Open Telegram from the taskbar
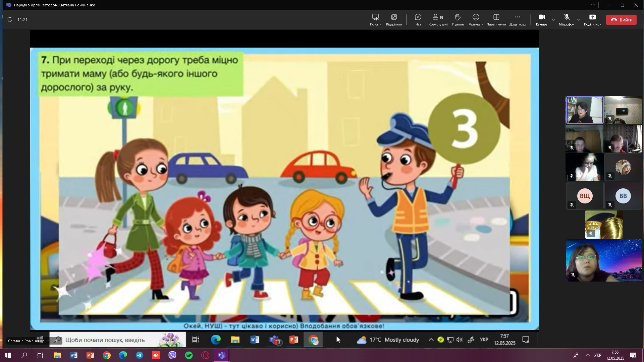The height and width of the screenshot is (362, 644). click(140, 355)
